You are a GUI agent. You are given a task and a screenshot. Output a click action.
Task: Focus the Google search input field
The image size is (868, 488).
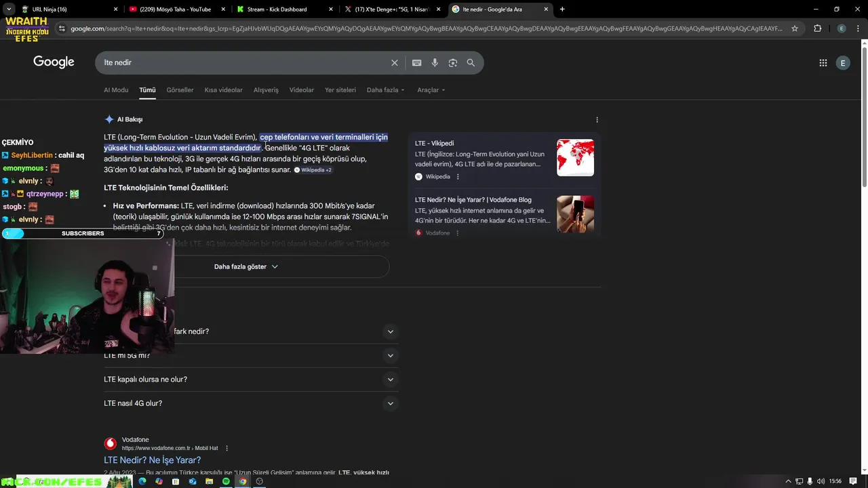(x=244, y=62)
